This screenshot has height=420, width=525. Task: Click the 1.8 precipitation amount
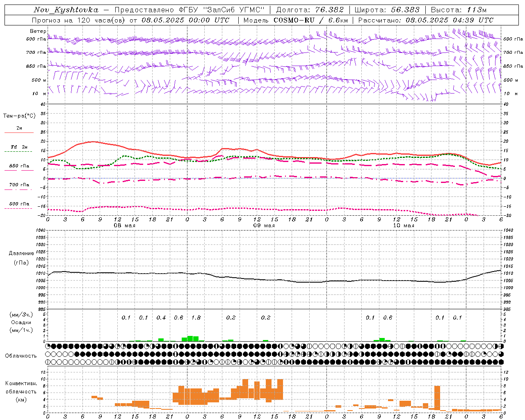point(196,317)
